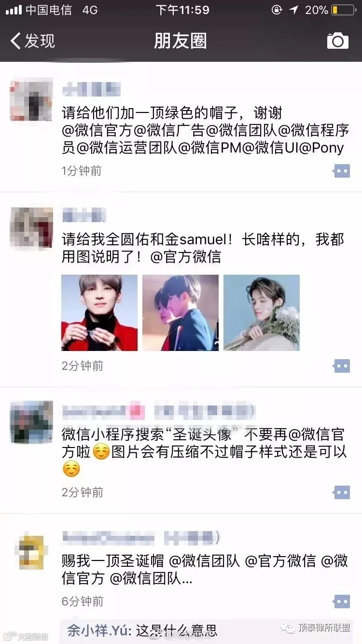
Task: Tap the avatar of the 圣诞头像 post author
Action: pos(31,422)
